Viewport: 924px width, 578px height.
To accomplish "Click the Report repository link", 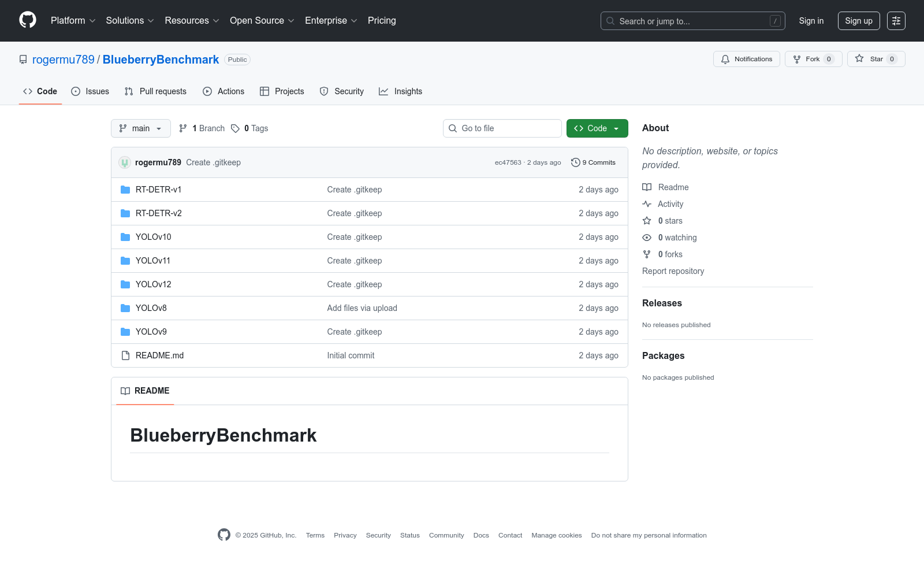I will (x=673, y=271).
